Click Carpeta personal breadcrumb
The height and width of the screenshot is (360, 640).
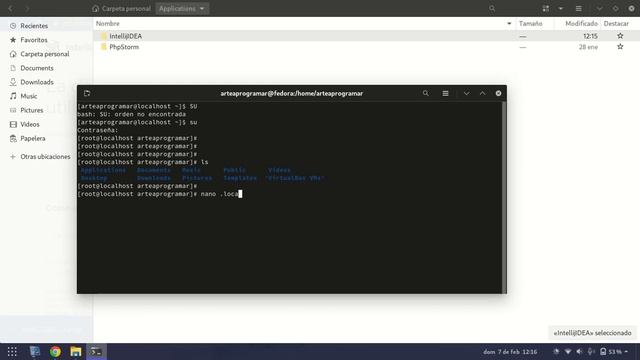point(121,8)
